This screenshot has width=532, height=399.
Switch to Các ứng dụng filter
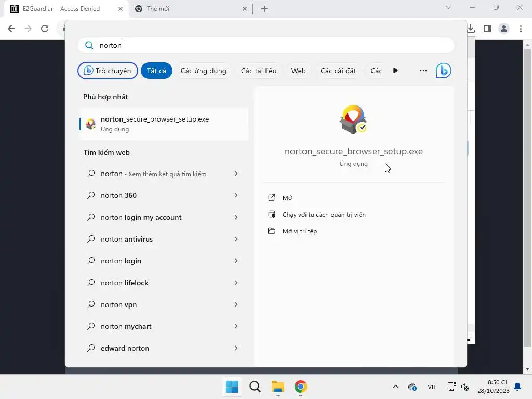(203, 71)
